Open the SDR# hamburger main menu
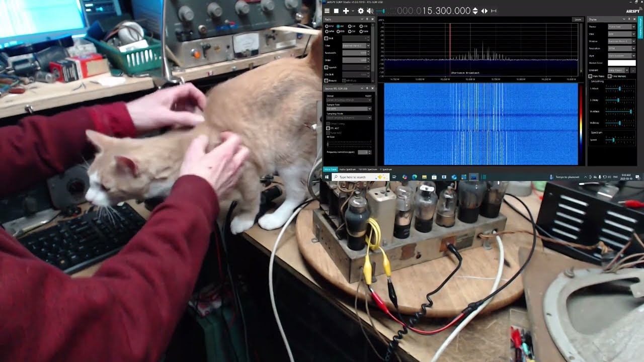The image size is (644, 362). pos(327,11)
